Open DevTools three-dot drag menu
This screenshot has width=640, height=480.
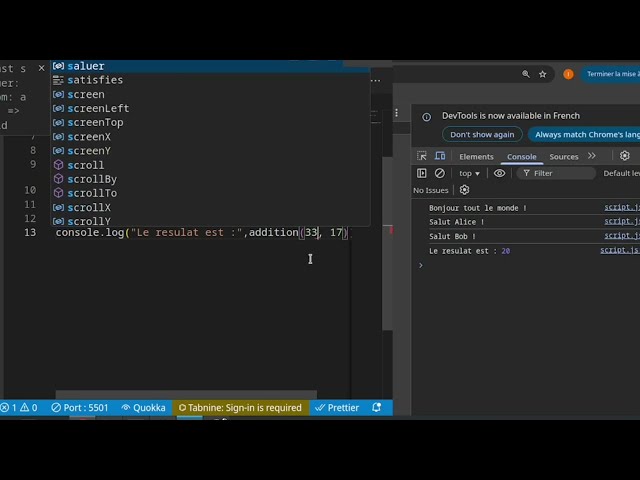point(396,113)
